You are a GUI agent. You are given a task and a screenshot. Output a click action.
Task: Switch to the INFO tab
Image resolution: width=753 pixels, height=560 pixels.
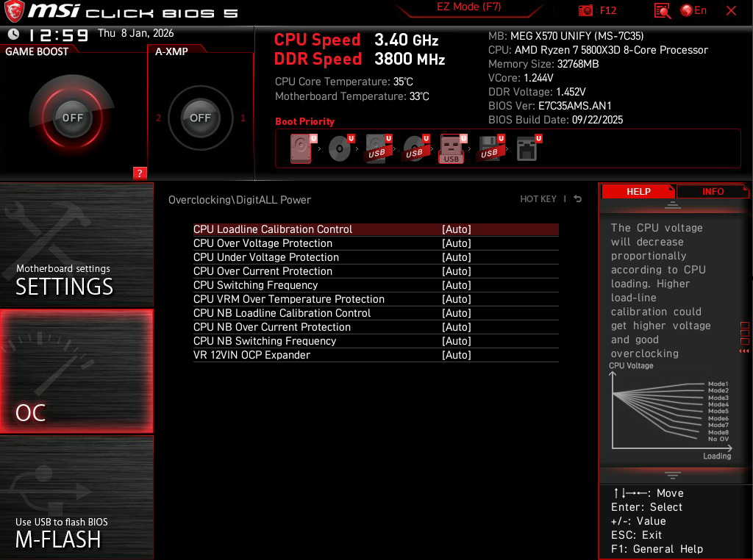tap(713, 192)
